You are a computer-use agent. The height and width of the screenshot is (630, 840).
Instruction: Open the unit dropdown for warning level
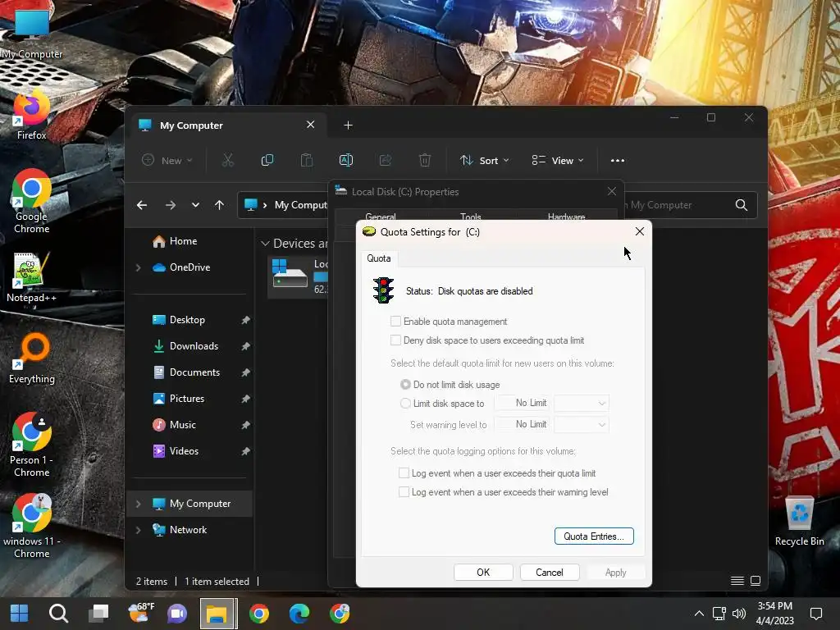pos(582,424)
